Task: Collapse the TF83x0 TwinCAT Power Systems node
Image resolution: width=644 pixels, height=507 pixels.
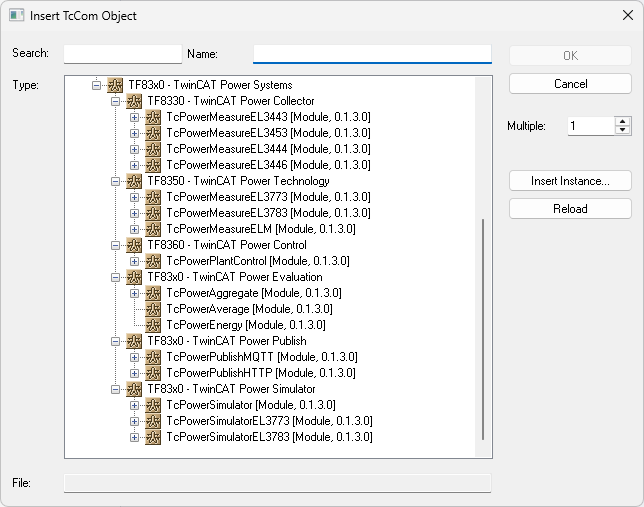Action: (96, 85)
